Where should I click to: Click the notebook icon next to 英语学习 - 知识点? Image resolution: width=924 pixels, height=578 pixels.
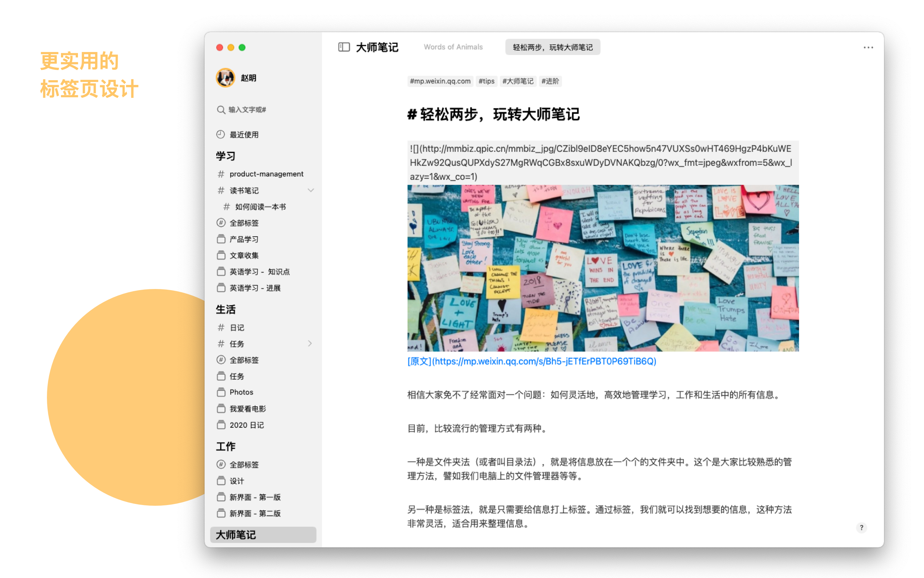[x=221, y=272]
